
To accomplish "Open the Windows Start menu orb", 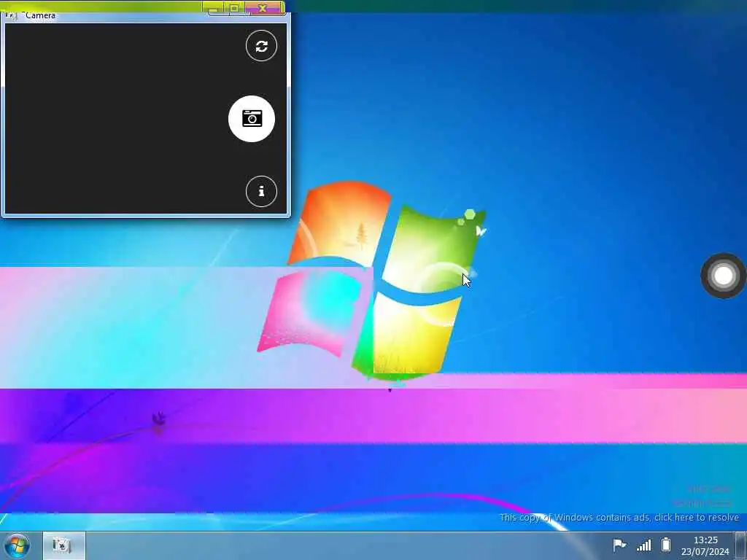I will point(18,546).
